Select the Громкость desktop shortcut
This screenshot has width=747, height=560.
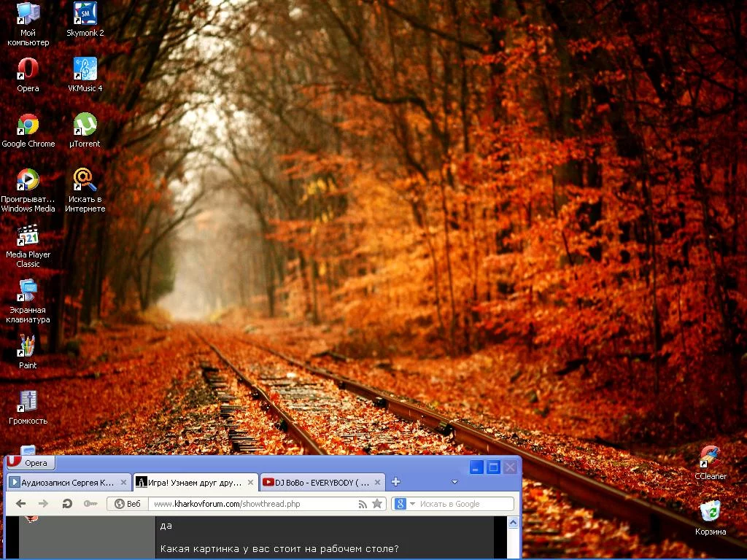[x=28, y=408]
